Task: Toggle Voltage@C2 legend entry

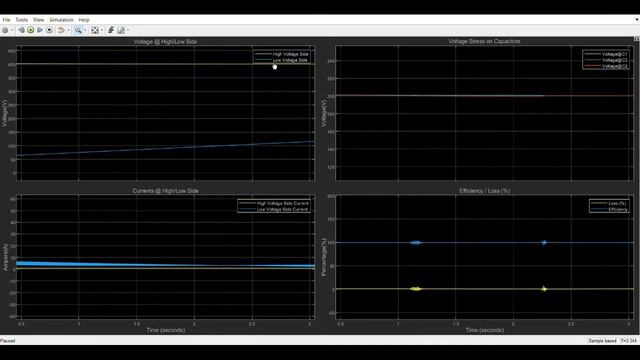Action: (x=606, y=66)
